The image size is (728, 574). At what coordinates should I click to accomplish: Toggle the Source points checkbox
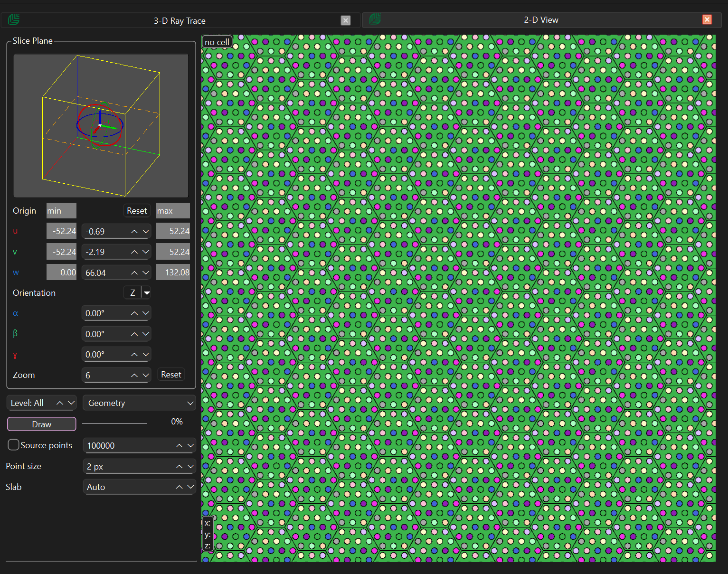tap(13, 445)
